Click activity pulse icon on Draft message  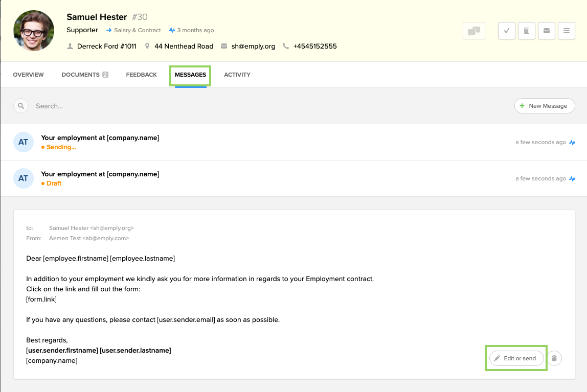(x=572, y=179)
